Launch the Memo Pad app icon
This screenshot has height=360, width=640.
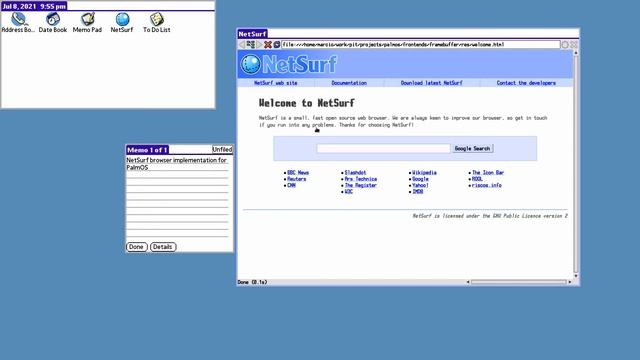click(x=87, y=19)
